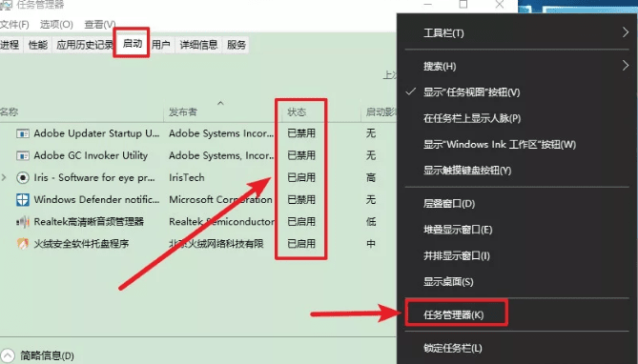Expand the 工具栏(T) submenu arrow
Viewport: 638px width, 364px height.
pyautogui.click(x=626, y=32)
